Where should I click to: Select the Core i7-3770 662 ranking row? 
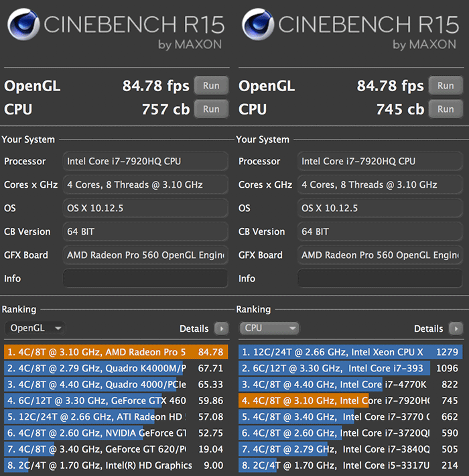(350, 417)
